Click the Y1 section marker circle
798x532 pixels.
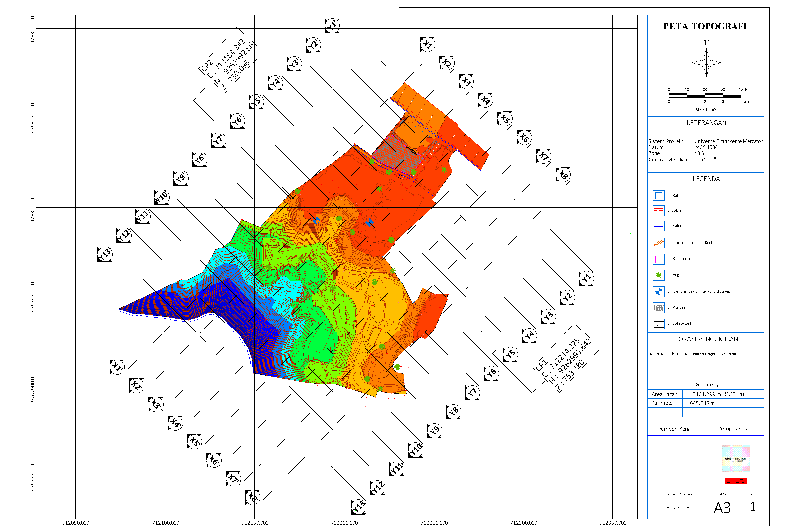click(x=586, y=279)
